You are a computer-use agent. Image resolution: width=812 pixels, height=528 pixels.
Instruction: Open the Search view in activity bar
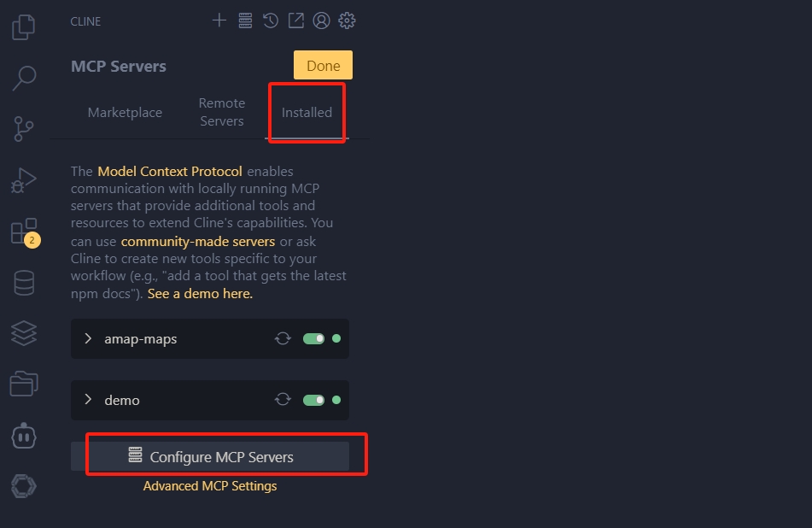coord(24,79)
